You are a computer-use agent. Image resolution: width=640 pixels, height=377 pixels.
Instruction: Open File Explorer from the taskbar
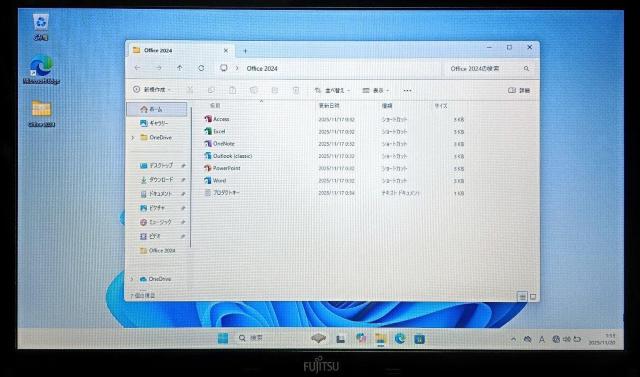pyautogui.click(x=380, y=339)
